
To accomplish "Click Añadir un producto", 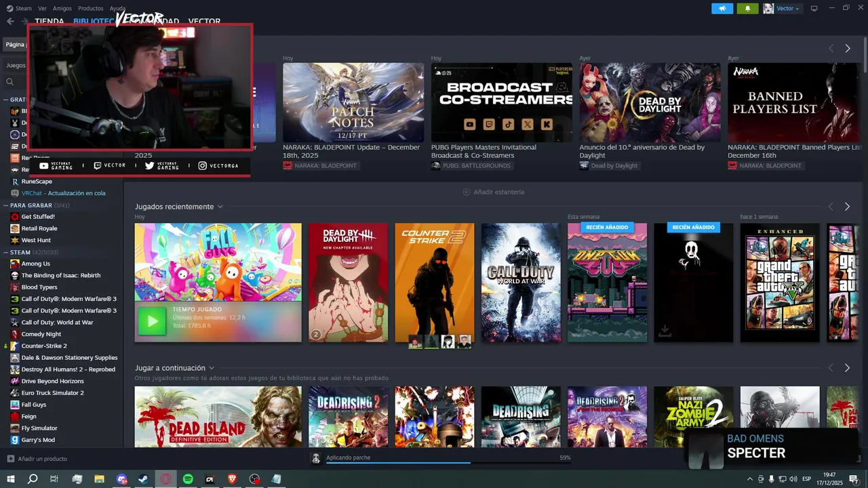I will 37,459.
